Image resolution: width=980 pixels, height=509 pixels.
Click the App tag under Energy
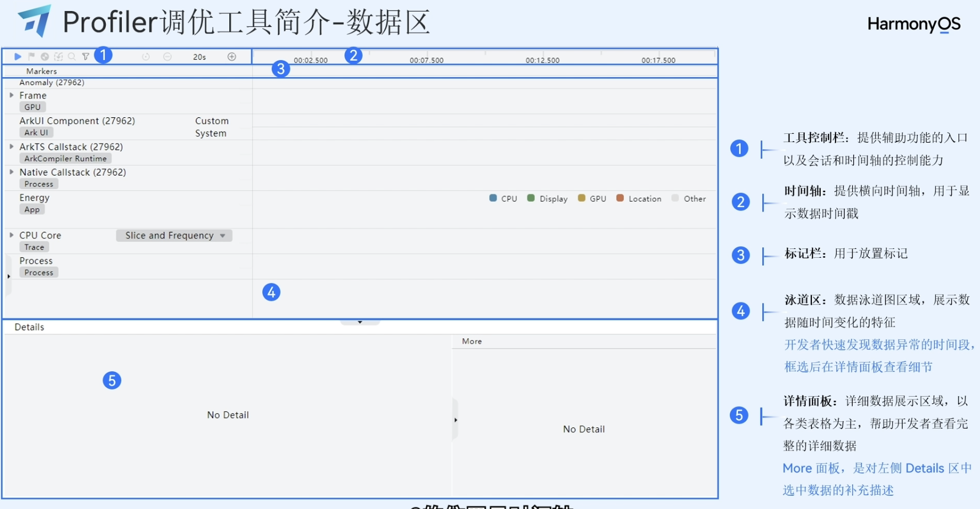click(x=32, y=209)
